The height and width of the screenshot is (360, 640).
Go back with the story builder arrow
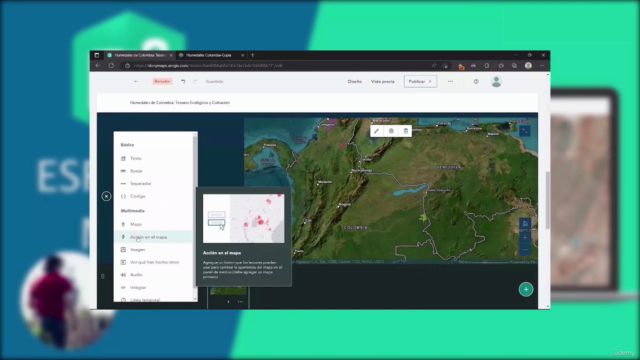(x=136, y=82)
